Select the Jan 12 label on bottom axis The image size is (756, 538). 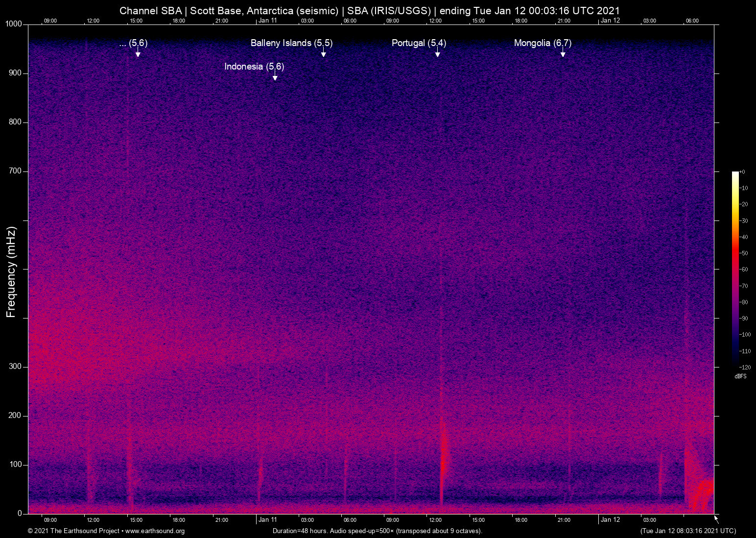point(611,520)
